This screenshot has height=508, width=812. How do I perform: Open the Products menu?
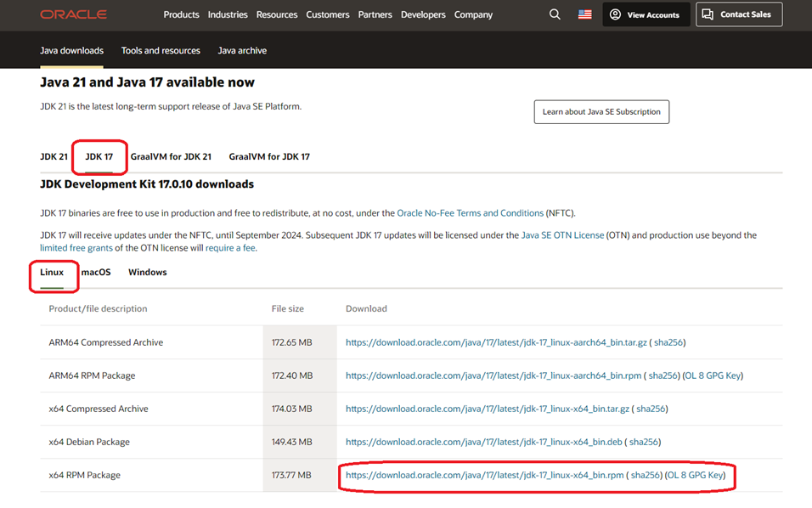click(181, 14)
